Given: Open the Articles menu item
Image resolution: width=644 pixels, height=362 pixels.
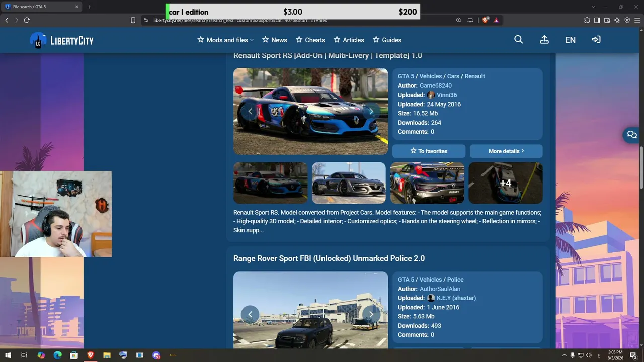Looking at the screenshot, I should (348, 40).
